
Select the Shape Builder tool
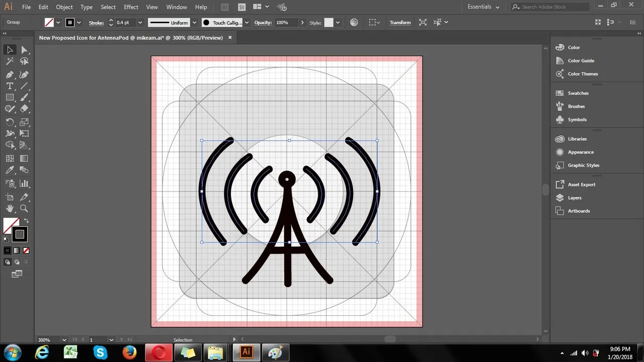tap(10, 145)
